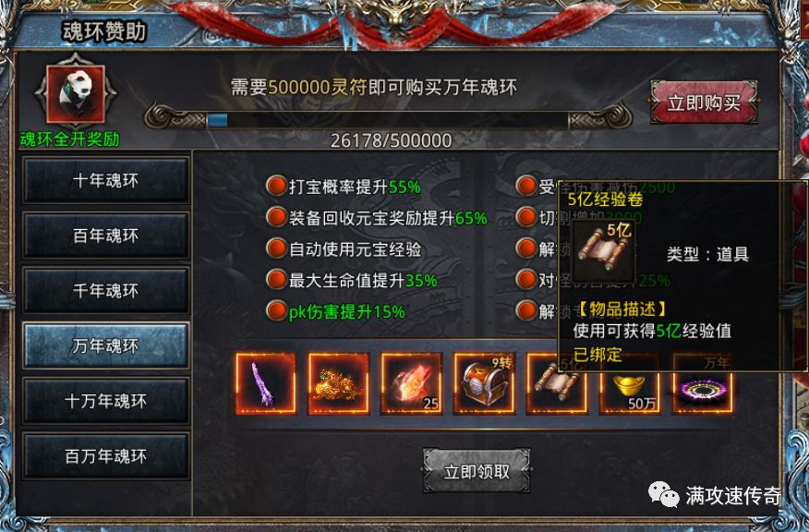
Task: Click the orb beside 装备回收元宝奖励提升65%
Action: coord(276,218)
